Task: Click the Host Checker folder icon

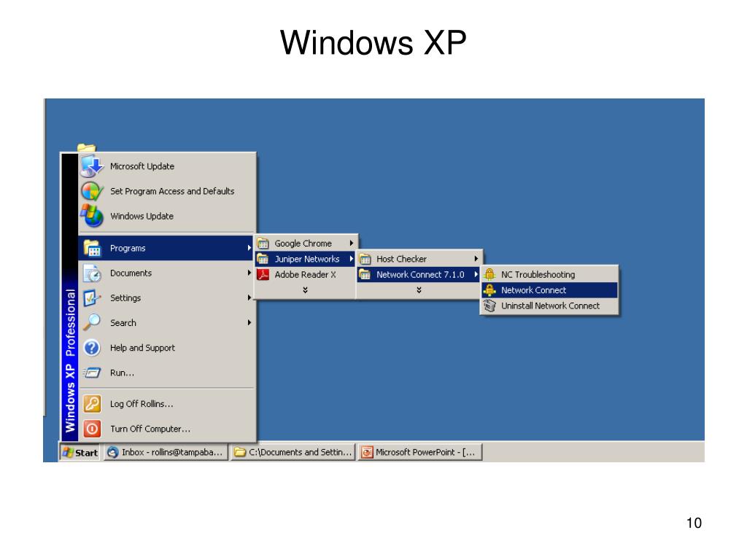Action: click(365, 259)
